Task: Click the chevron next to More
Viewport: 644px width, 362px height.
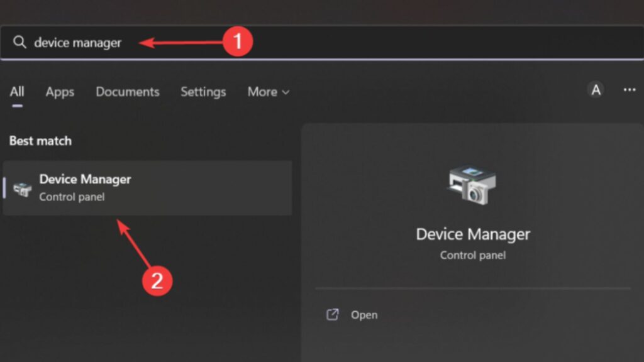Action: tap(285, 92)
